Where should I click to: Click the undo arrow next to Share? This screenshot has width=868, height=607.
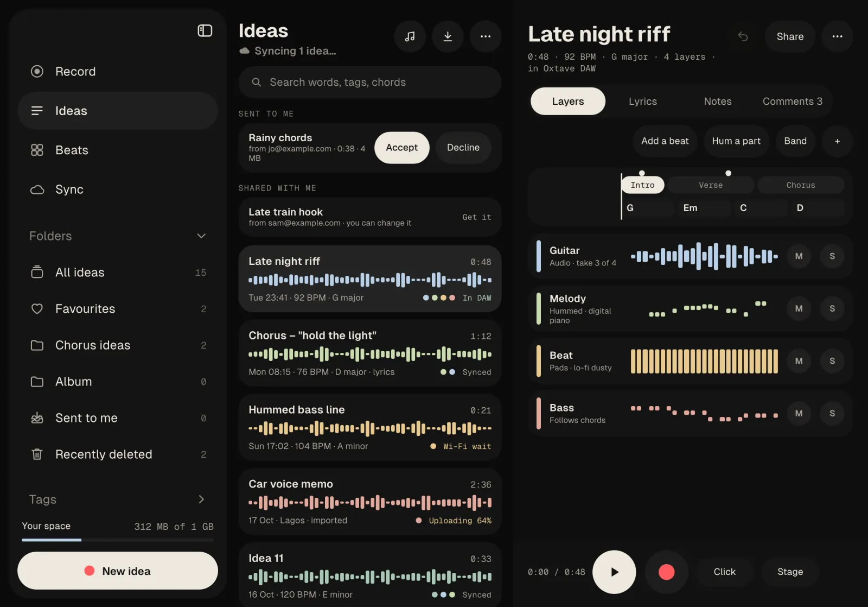(x=743, y=36)
